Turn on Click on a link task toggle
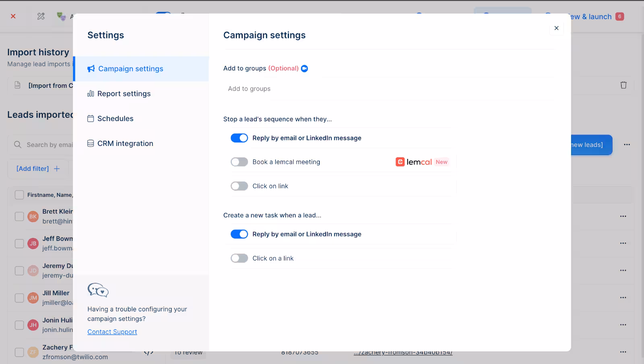The width and height of the screenshot is (644, 364). point(239,258)
